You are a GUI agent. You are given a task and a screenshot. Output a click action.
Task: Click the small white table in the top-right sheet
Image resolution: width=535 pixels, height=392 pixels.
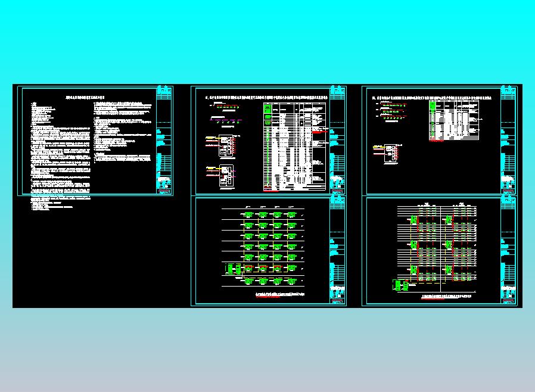pyautogui.click(x=454, y=120)
